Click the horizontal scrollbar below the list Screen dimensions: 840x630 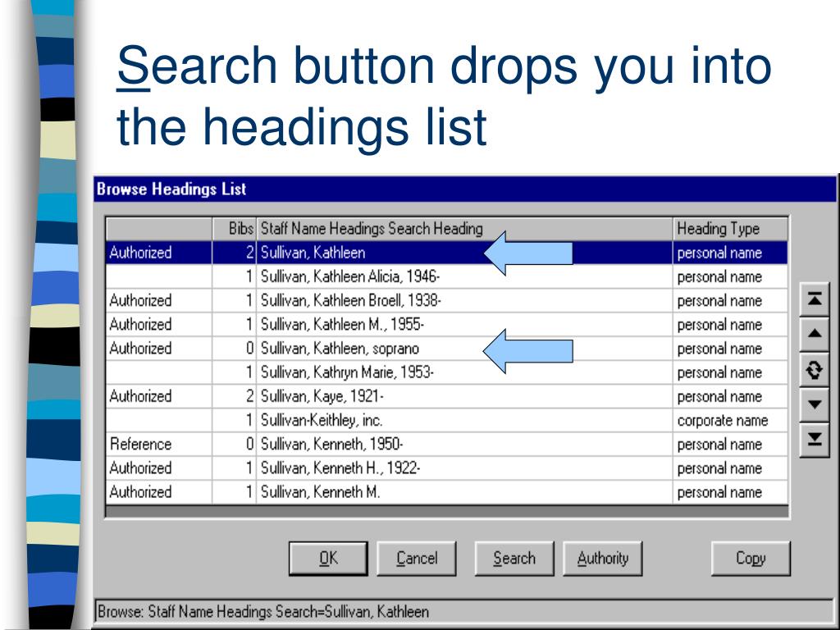point(447,511)
